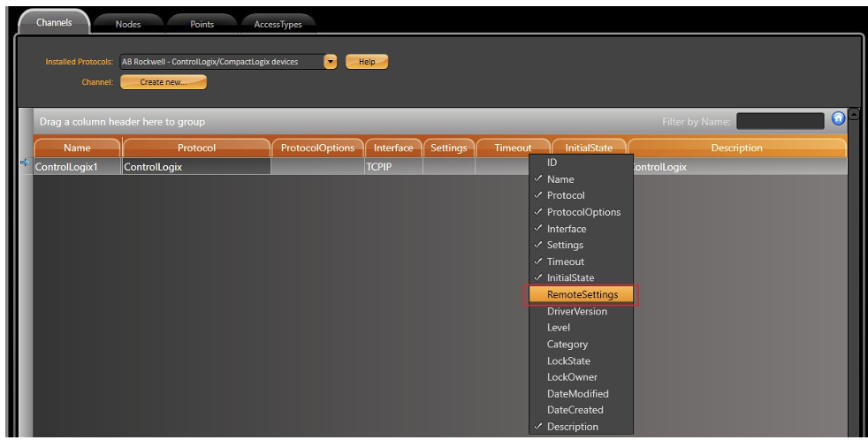Click the Create new... channel button
868x440 pixels.
[x=164, y=82]
